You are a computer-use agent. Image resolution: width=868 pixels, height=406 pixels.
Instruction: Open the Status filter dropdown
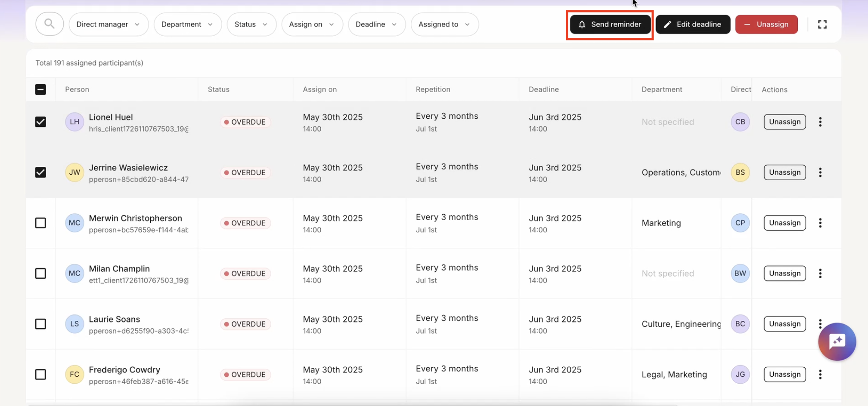coord(251,25)
